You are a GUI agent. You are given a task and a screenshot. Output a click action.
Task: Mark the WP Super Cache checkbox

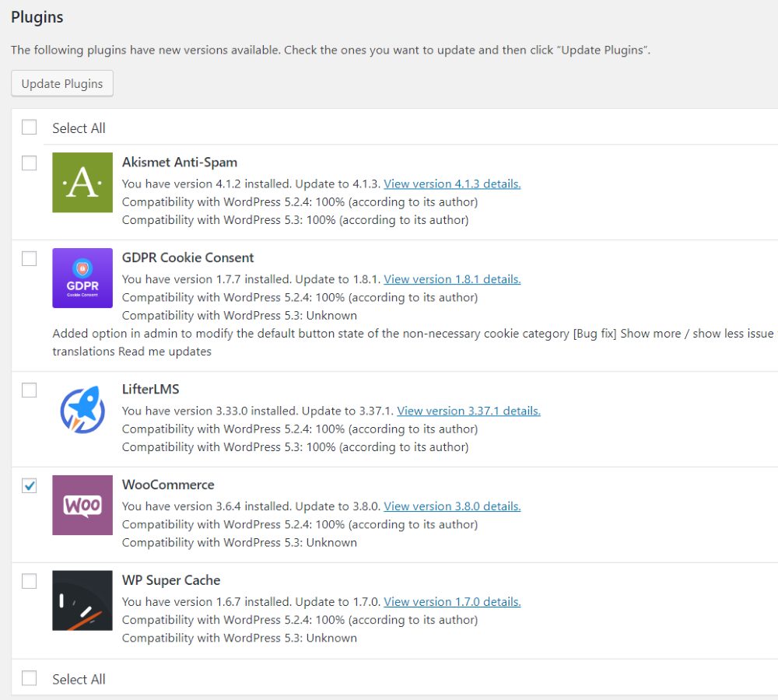click(x=30, y=581)
